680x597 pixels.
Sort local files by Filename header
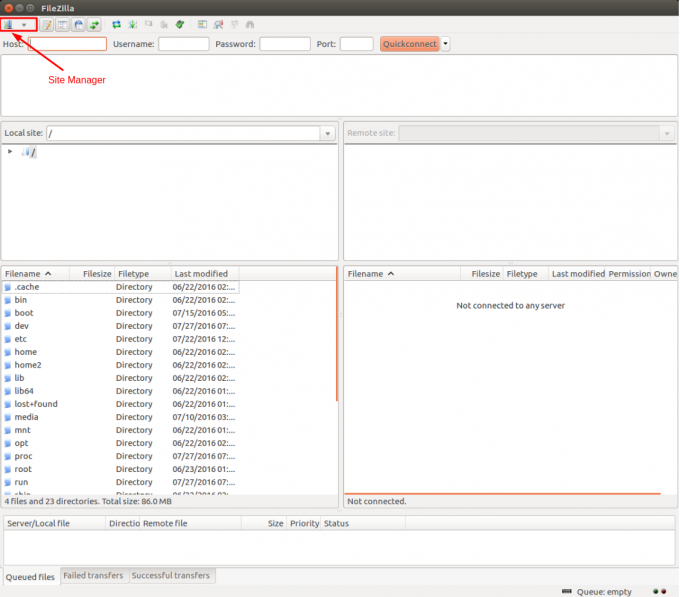(x=36, y=274)
